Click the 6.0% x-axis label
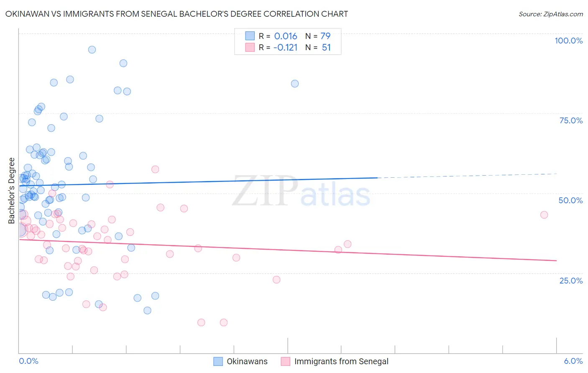 [573, 361]
